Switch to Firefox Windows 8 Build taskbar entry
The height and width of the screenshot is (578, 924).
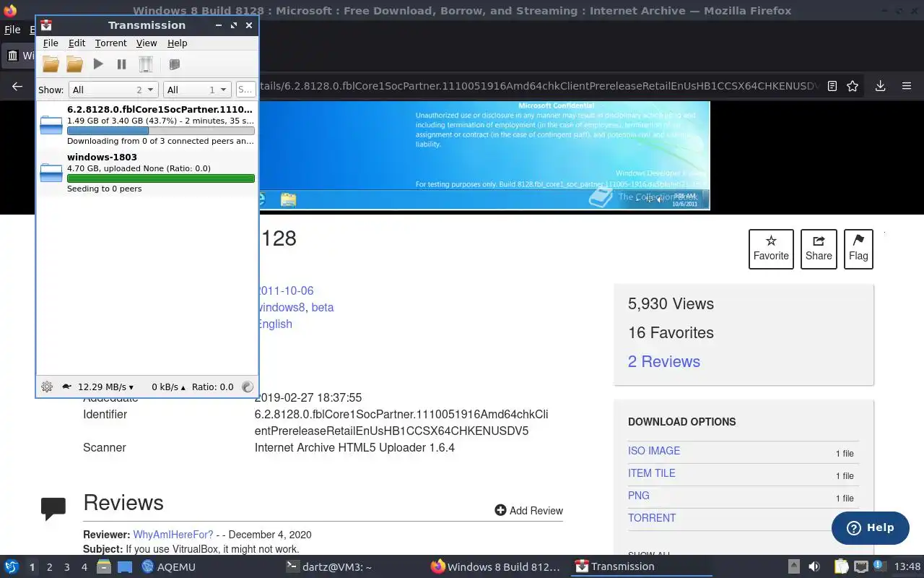pos(495,567)
